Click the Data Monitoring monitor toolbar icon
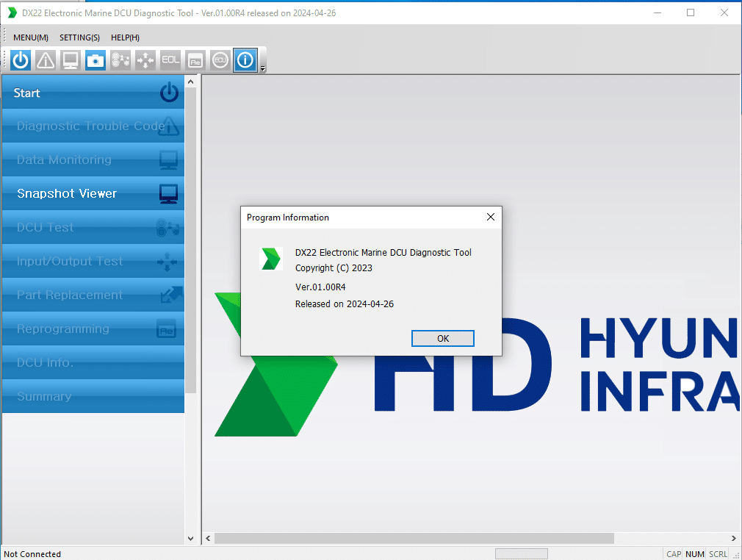This screenshot has height=560, width=742. [71, 60]
